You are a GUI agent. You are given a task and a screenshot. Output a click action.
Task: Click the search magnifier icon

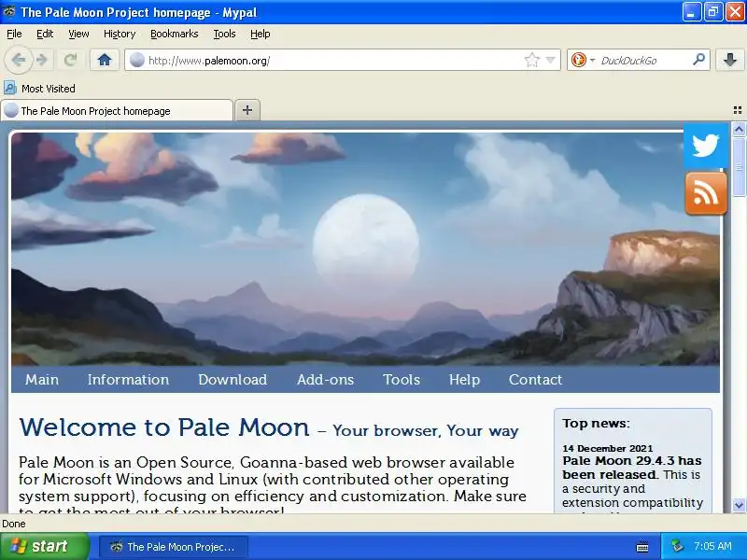point(698,60)
